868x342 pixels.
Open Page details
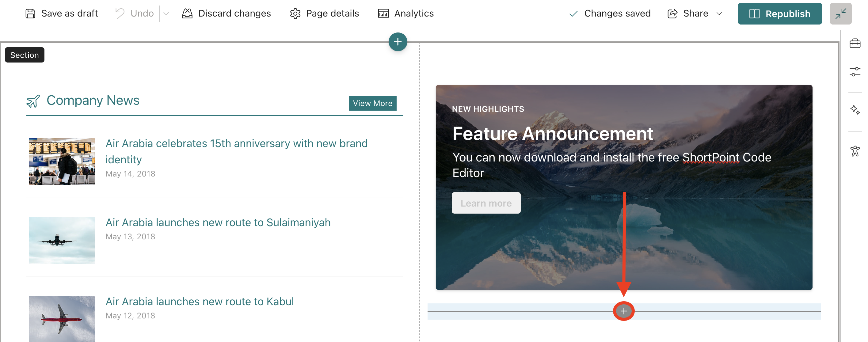click(x=324, y=13)
